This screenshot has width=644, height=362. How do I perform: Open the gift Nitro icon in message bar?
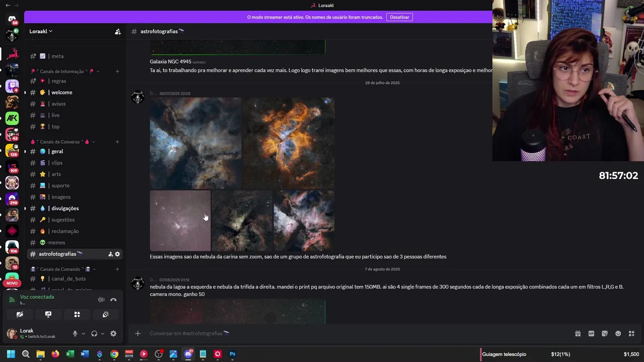578,333
